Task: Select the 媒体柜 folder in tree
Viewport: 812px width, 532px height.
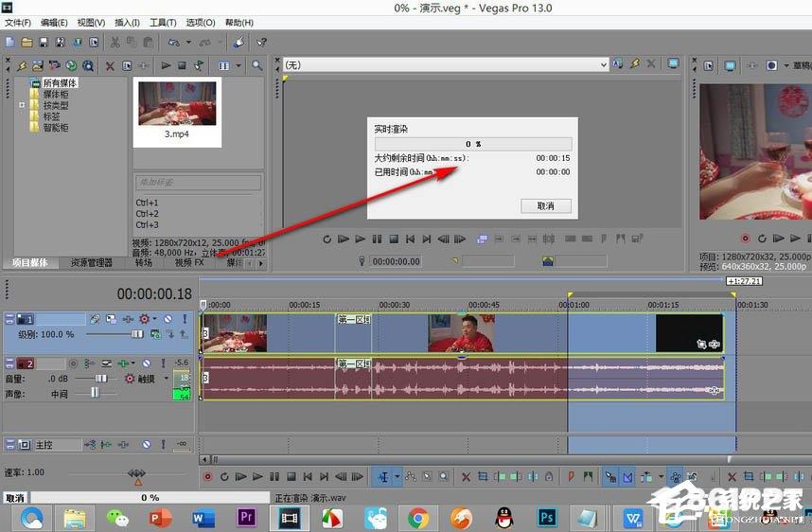Action: 56,95
